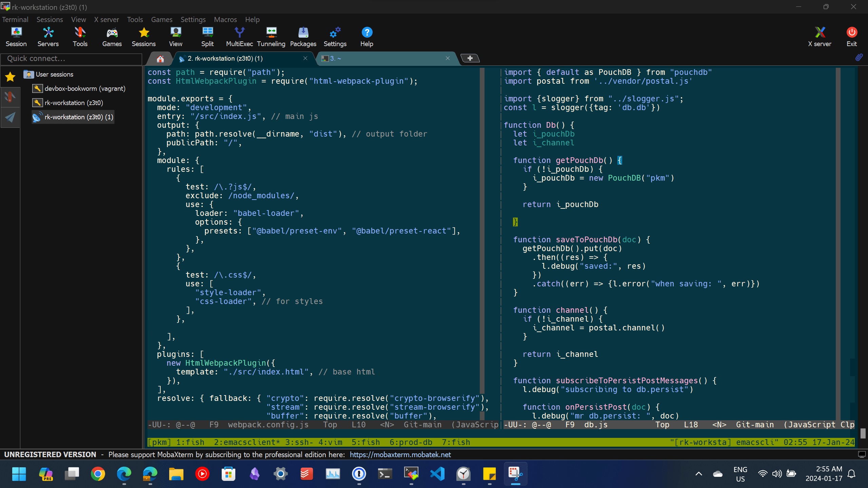
Task: Open the X server menu
Action: click(x=106, y=19)
